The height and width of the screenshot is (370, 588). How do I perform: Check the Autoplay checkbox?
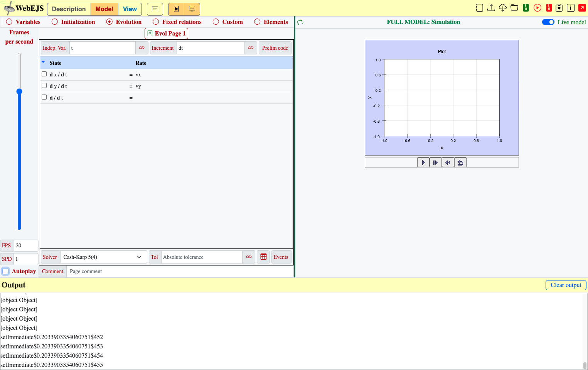(5, 271)
